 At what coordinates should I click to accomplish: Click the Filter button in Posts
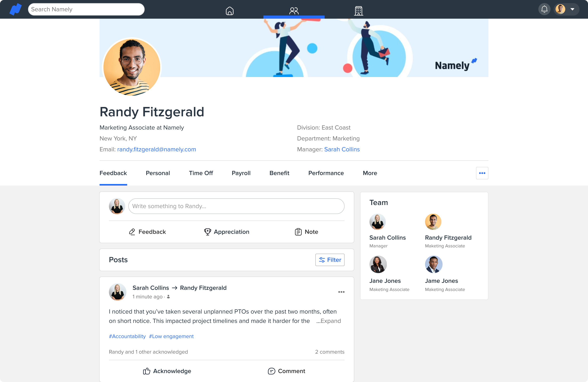point(330,260)
